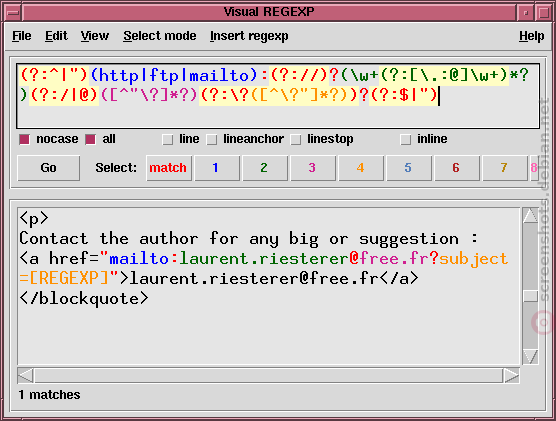Screen dimensions: 556x421
Task: Enable the lineanchor checkbox
Action: (212, 139)
